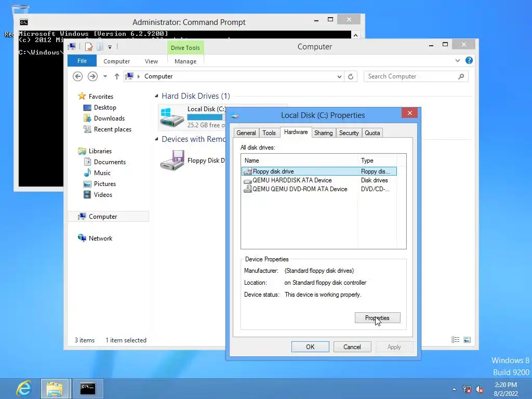
Task: Select the Local Disk (C:) drive icon
Action: [172, 117]
